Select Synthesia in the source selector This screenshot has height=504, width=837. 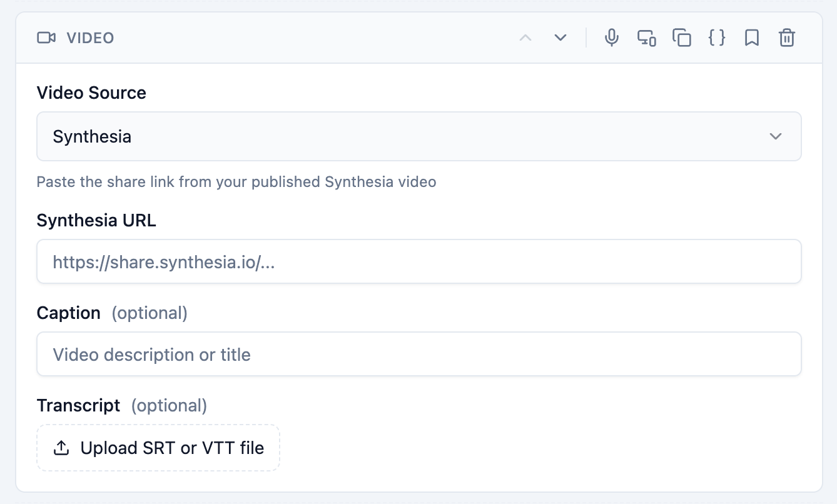point(92,136)
